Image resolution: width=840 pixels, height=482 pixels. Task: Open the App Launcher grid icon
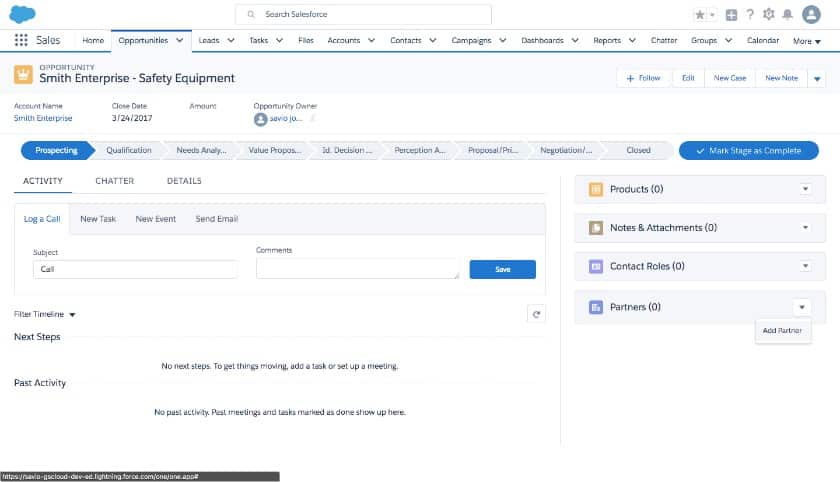(x=21, y=40)
